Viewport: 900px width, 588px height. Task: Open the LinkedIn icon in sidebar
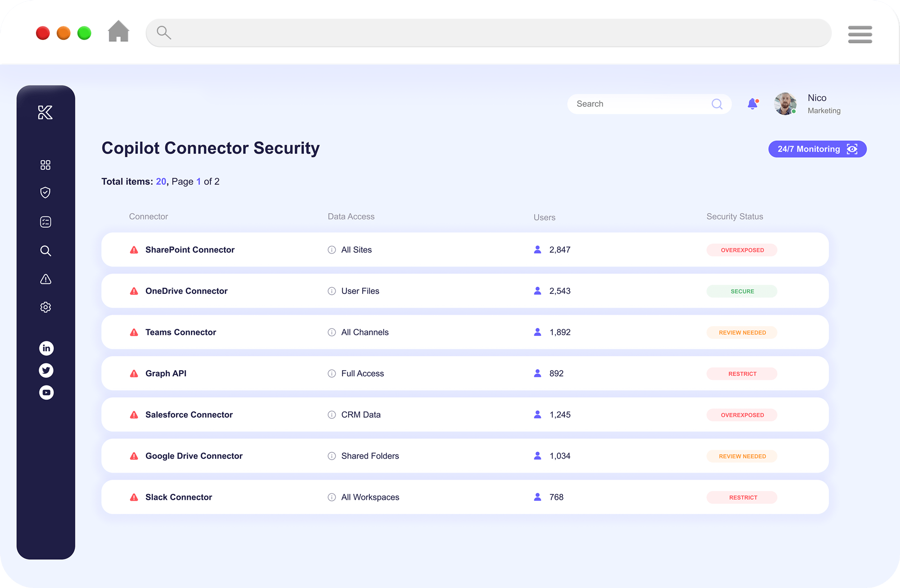tap(46, 348)
